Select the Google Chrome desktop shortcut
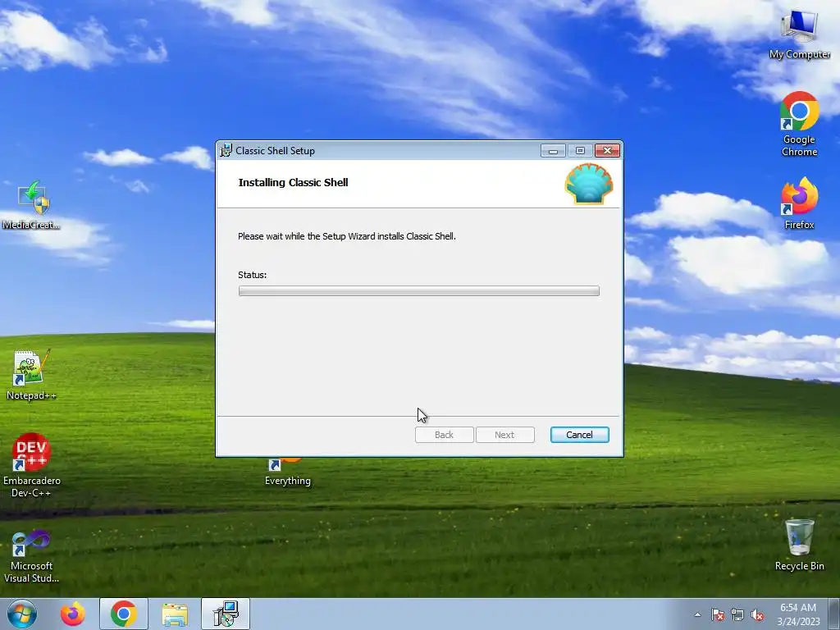This screenshot has width=840, height=630. coord(799,125)
